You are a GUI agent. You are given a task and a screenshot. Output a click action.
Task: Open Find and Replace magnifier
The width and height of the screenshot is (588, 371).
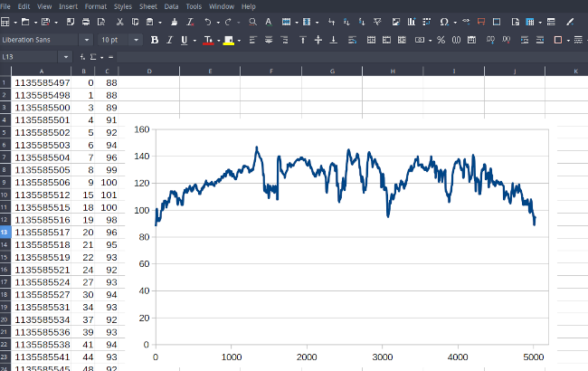tap(253, 21)
